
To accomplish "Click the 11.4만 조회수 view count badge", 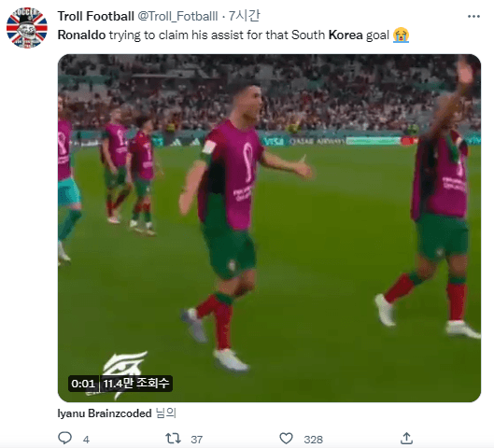I will click(x=136, y=384).
